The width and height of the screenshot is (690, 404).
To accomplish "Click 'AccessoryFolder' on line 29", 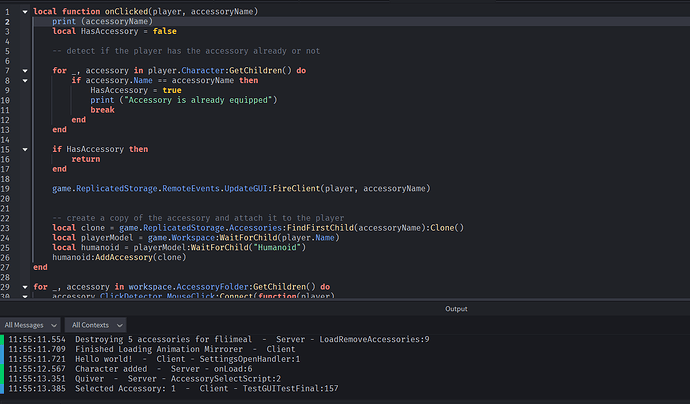I will [213, 287].
